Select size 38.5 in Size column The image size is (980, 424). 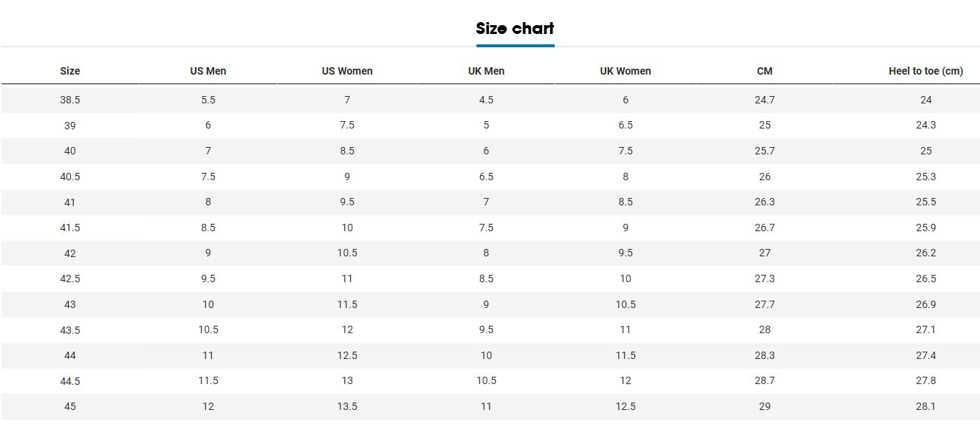pos(70,100)
